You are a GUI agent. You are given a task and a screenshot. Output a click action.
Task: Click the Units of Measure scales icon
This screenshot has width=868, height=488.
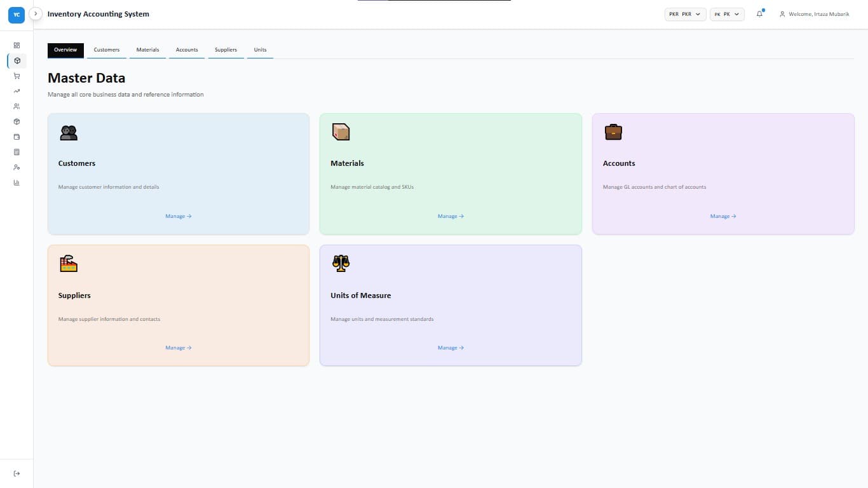tap(341, 264)
